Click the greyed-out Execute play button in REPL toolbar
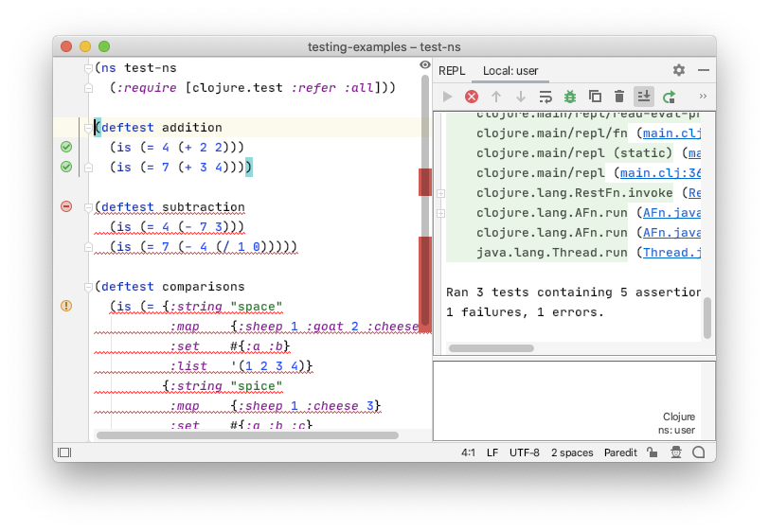The width and height of the screenshot is (769, 532). 447,97
